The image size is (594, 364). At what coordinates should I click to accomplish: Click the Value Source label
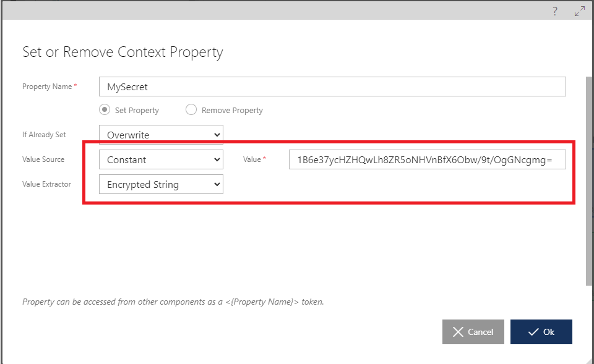pos(43,159)
